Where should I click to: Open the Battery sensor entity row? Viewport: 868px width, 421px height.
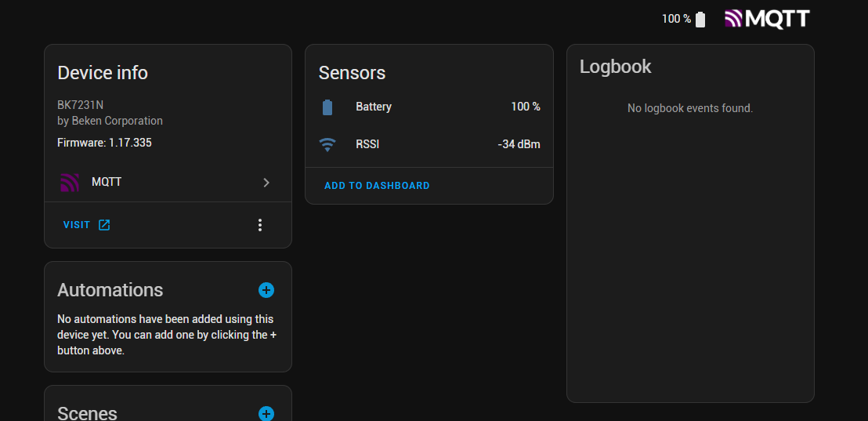click(429, 107)
